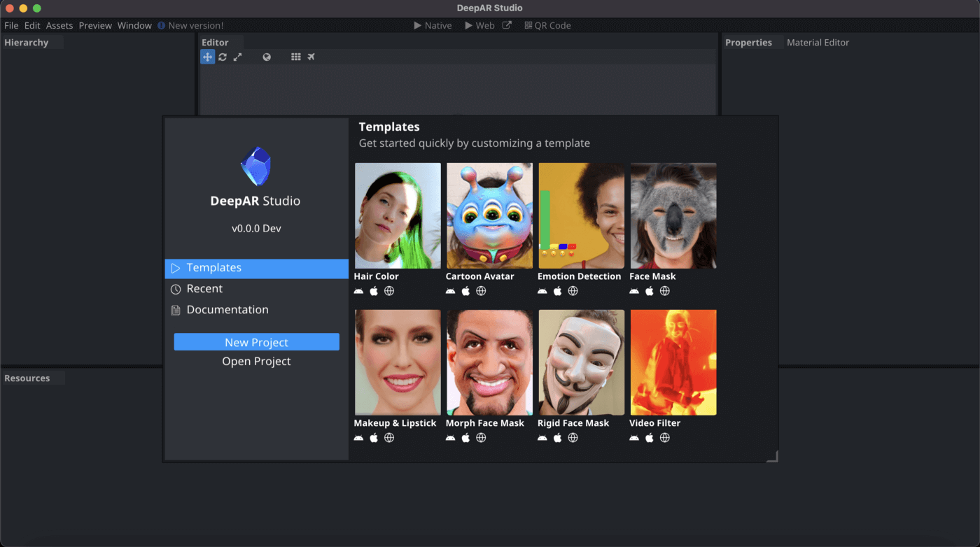Switch to the Material Editor tab

(x=818, y=42)
